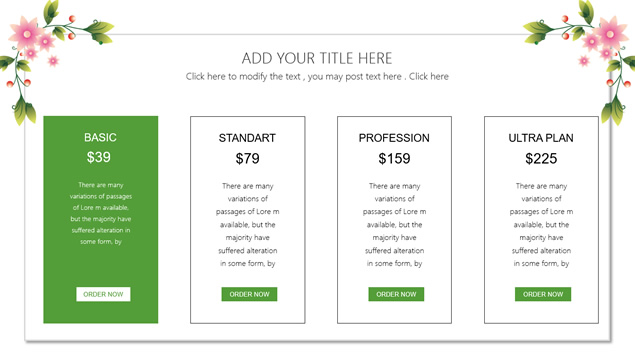The image size is (635, 361).
Task: Click ORDER NOW under the ULTRA PLAN
Action: tap(543, 294)
